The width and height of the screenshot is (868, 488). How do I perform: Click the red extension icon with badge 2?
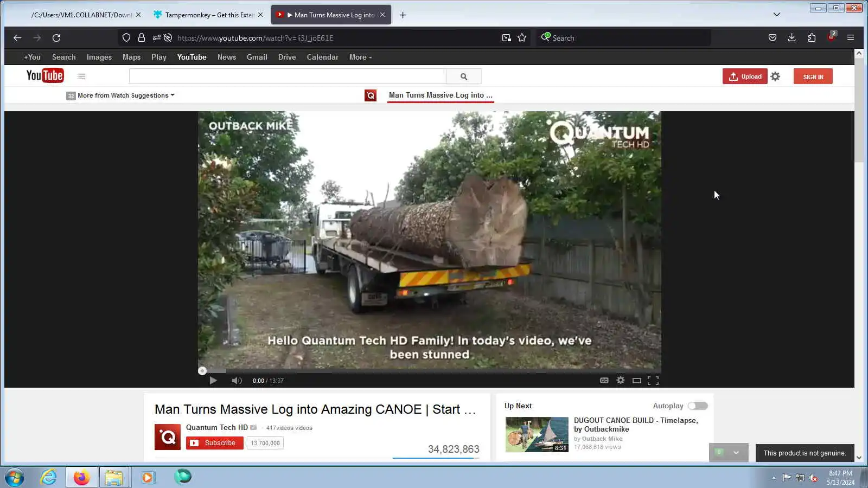(x=832, y=37)
